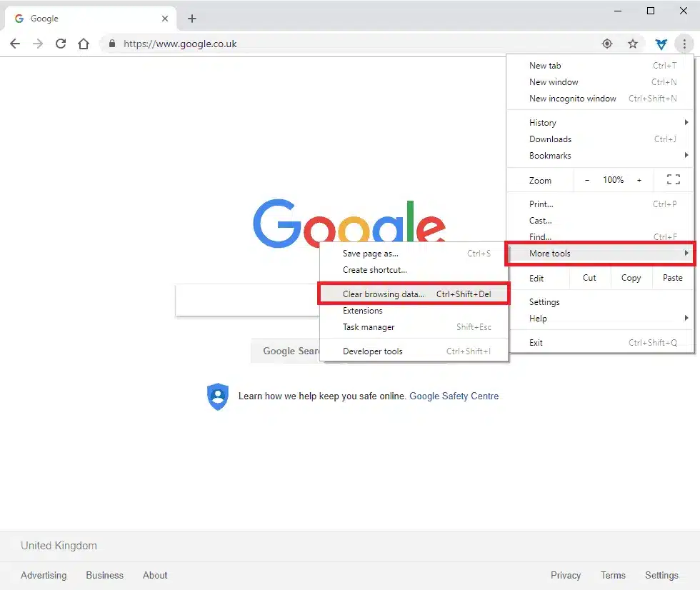The image size is (700, 590).
Task: Choose New window from the menu
Action: (601, 82)
